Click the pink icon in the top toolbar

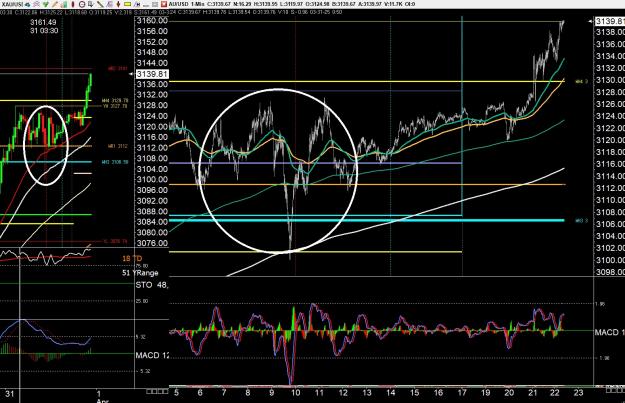37,4
